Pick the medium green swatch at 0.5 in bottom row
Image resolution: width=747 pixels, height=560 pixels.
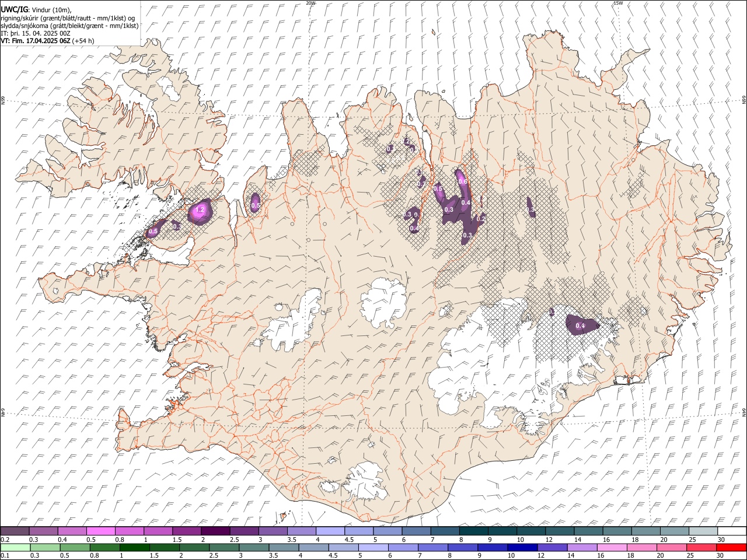pyautogui.click(x=75, y=548)
